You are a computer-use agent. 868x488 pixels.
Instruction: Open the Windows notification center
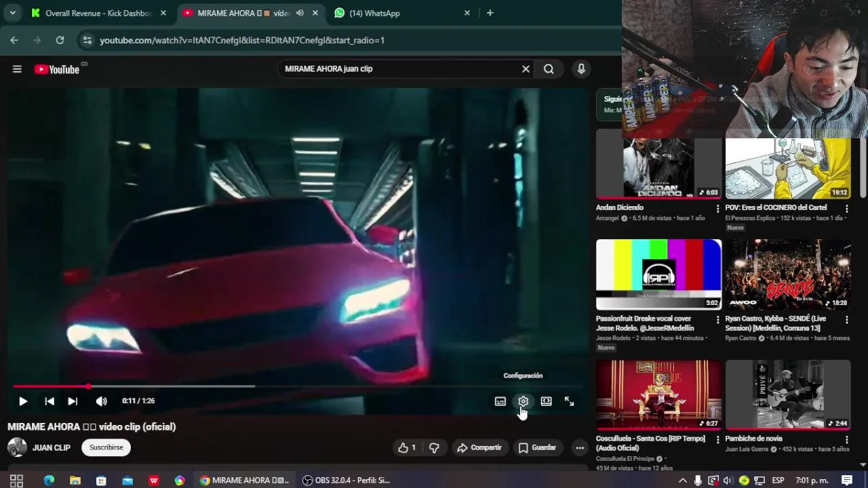[x=847, y=481]
